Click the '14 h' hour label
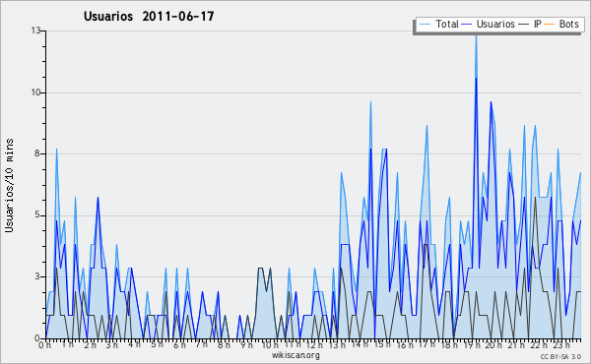Viewport: 591px width, 364px height. tap(360, 344)
